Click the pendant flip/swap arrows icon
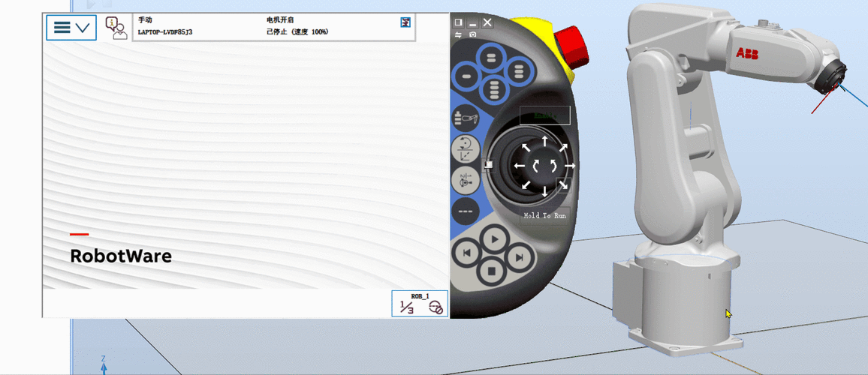868x375 pixels. click(458, 34)
